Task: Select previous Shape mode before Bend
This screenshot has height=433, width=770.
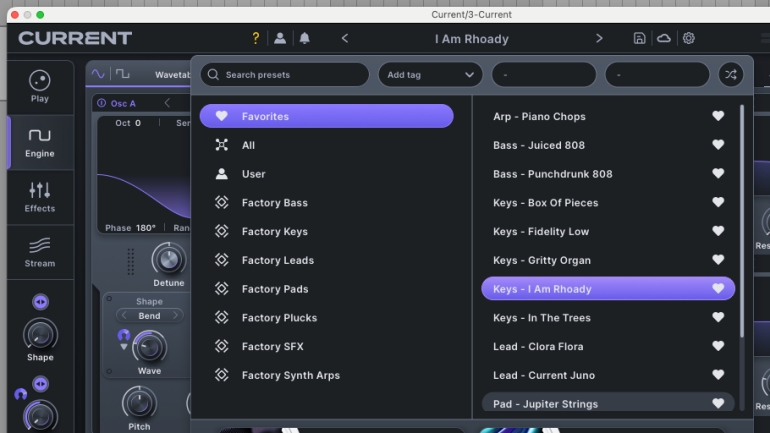Action: [x=124, y=316]
